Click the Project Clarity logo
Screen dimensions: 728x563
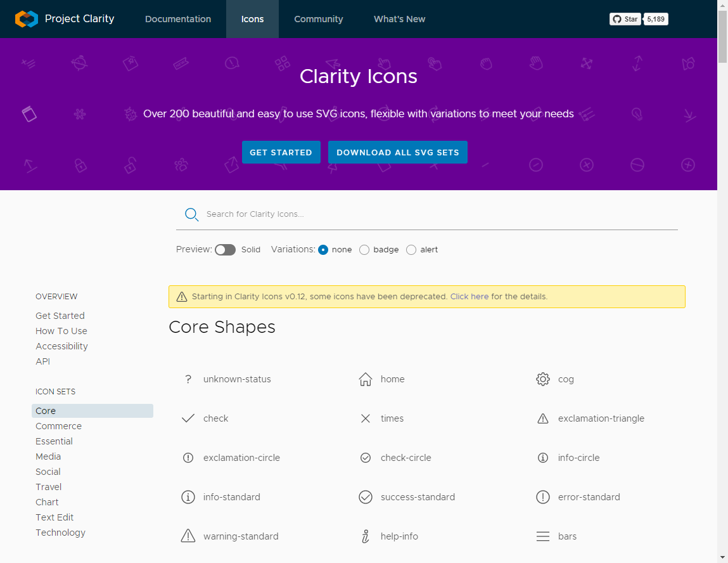27,19
